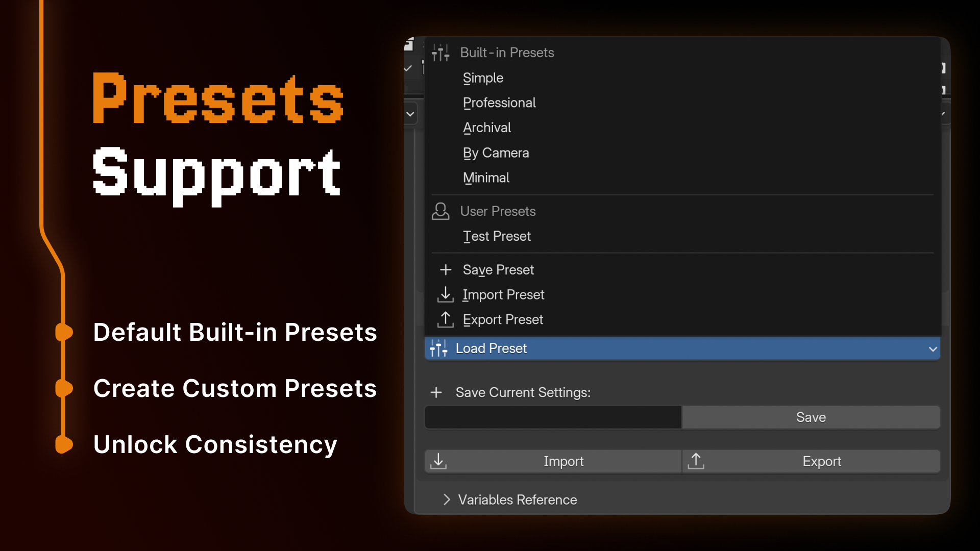Choose the By Camera preset

[496, 153]
